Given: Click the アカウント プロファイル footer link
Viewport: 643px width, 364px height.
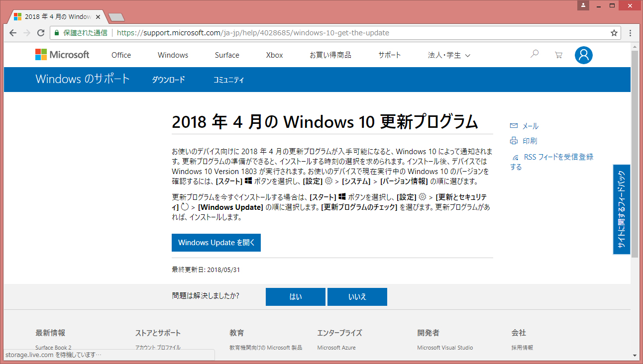Looking at the screenshot, I should tap(158, 348).
